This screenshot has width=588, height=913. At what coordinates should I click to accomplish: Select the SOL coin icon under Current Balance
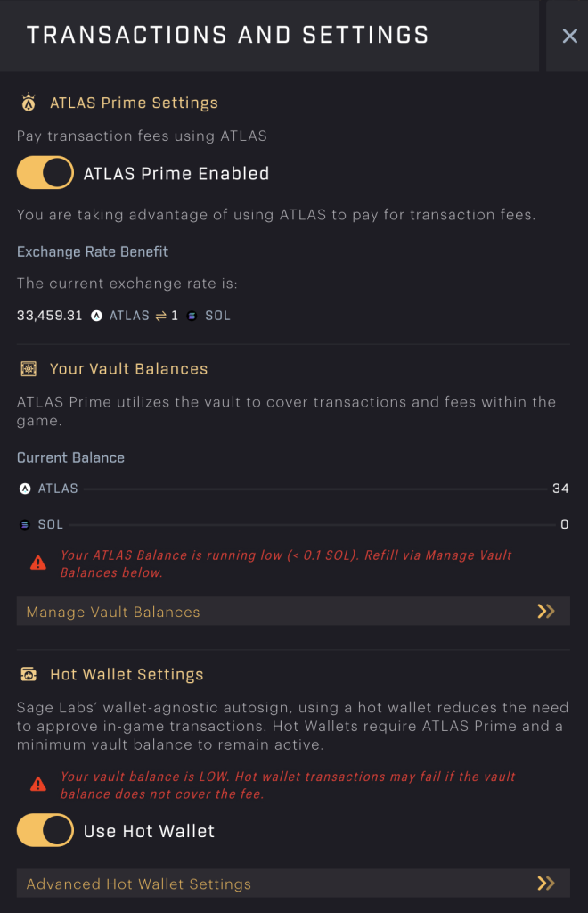point(24,524)
